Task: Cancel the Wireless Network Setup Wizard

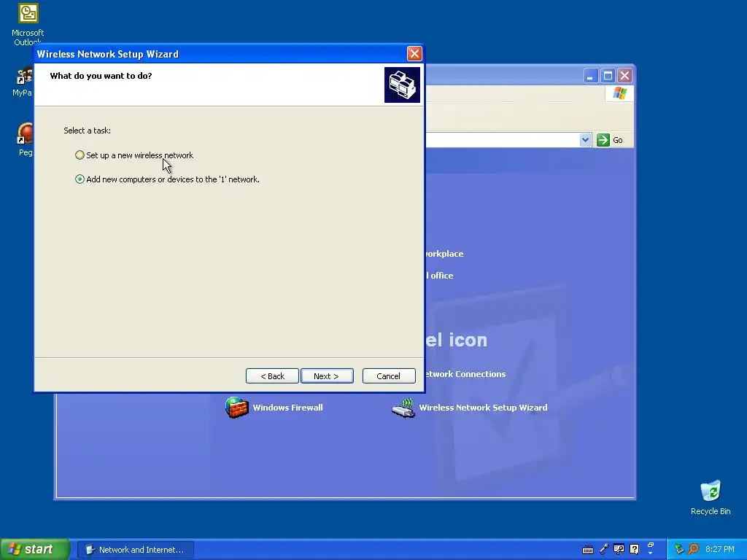Action: pyautogui.click(x=389, y=376)
